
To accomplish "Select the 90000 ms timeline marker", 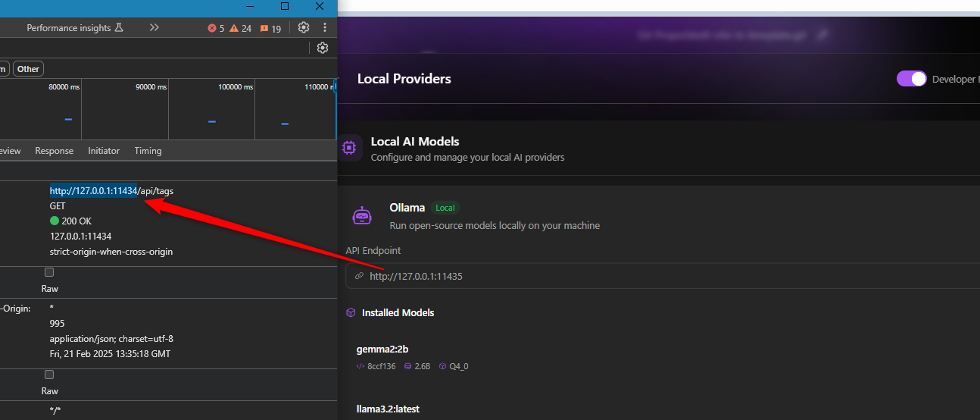I will tap(151, 87).
